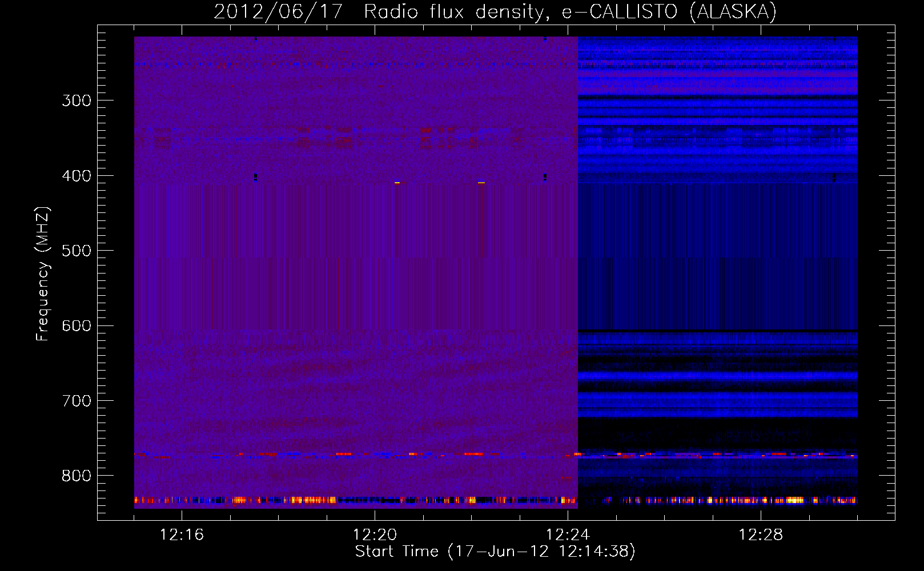Click the 'Frequency (MHZ)' axis label
The width and height of the screenshot is (924, 571).
[x=43, y=274]
